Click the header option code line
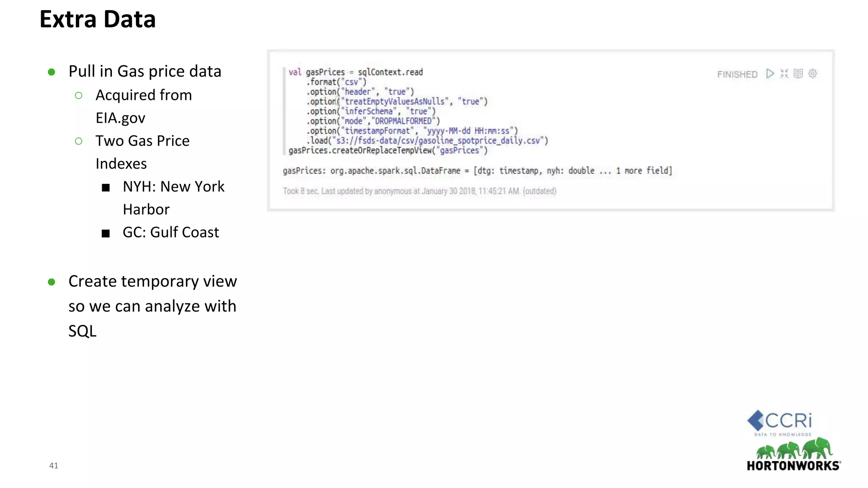 point(360,92)
